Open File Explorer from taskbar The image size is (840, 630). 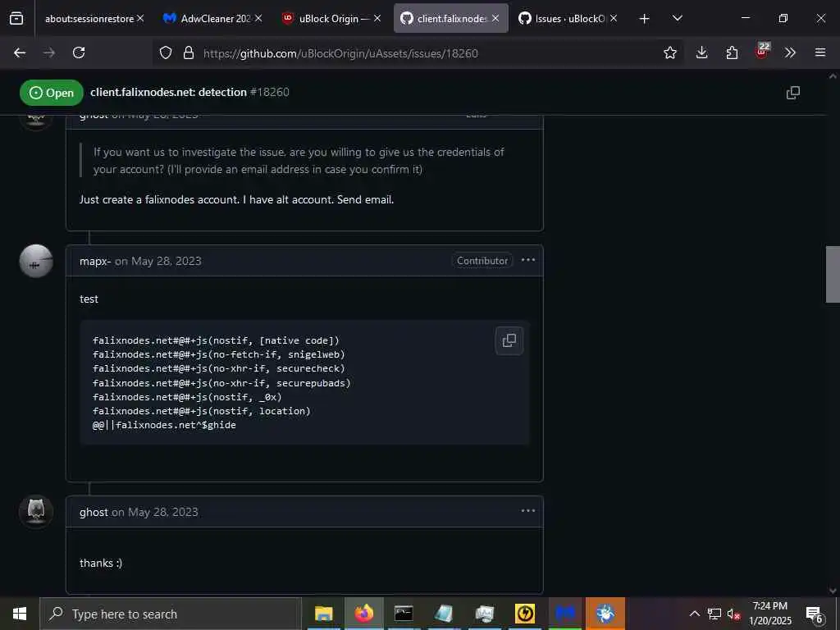tap(323, 614)
